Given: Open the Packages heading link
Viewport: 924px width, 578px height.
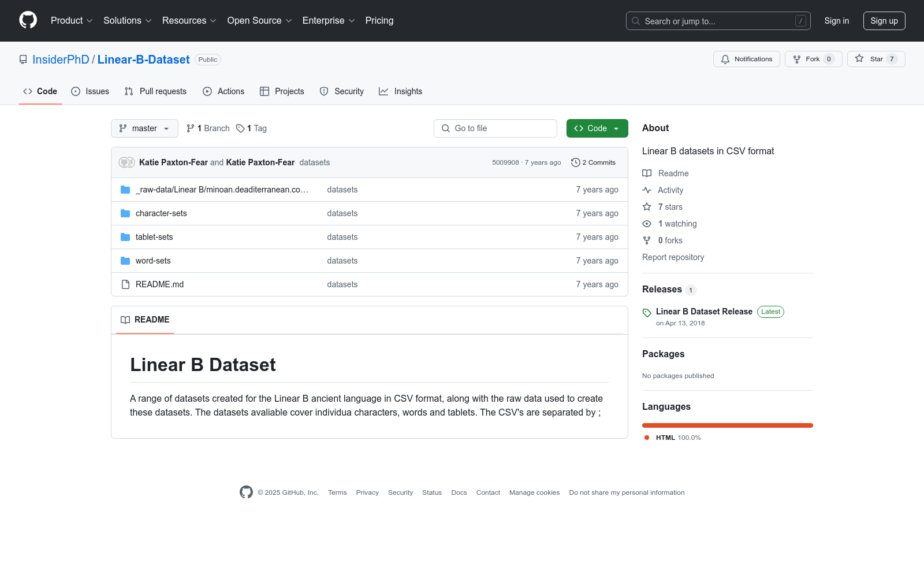Looking at the screenshot, I should [663, 354].
